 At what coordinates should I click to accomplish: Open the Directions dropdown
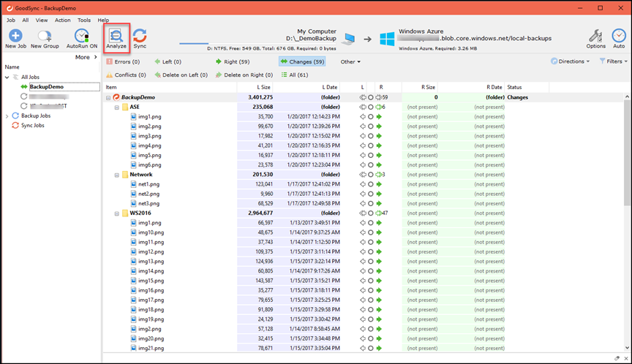(x=571, y=61)
